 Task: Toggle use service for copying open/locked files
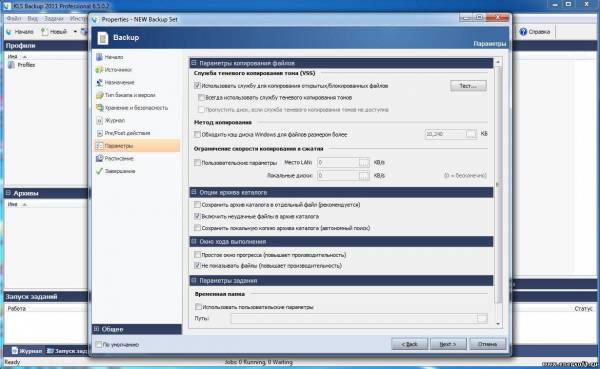tap(197, 86)
